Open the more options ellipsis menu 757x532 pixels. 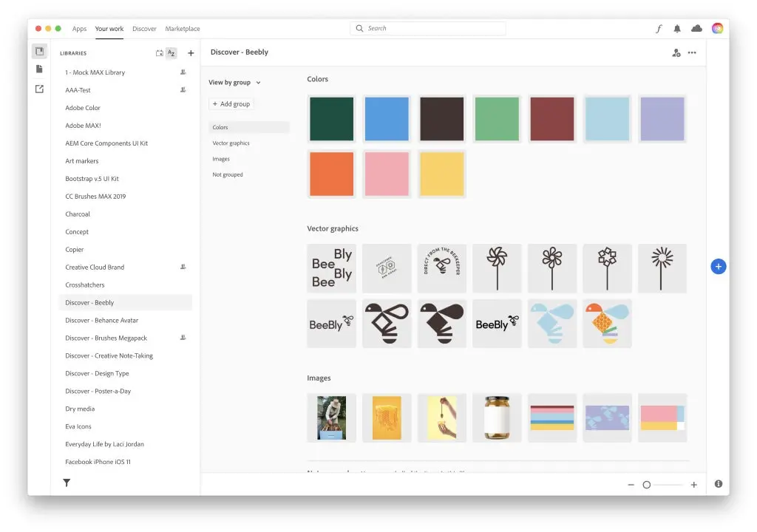(x=692, y=52)
